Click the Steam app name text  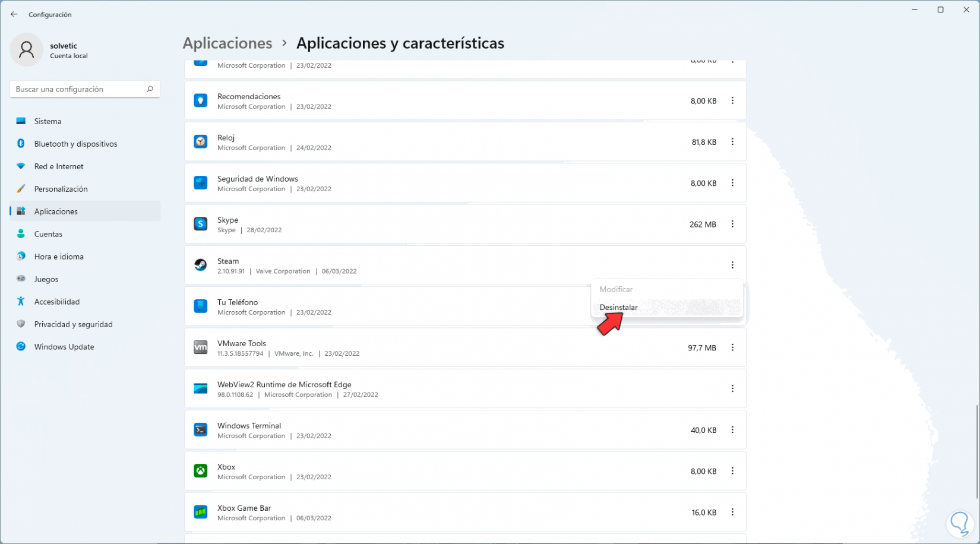pos(228,261)
